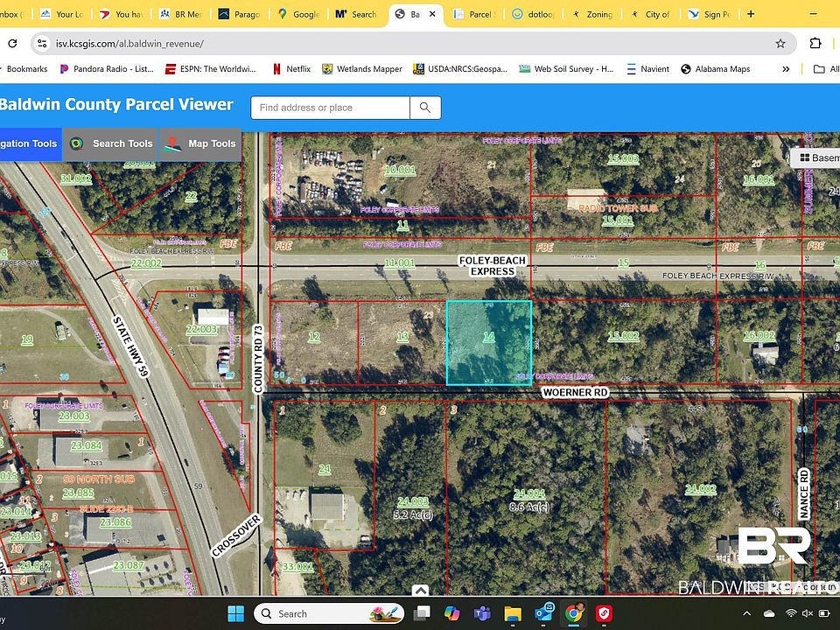Switch to the Parcel browser tab
The width and height of the screenshot is (840, 630).
476,15
